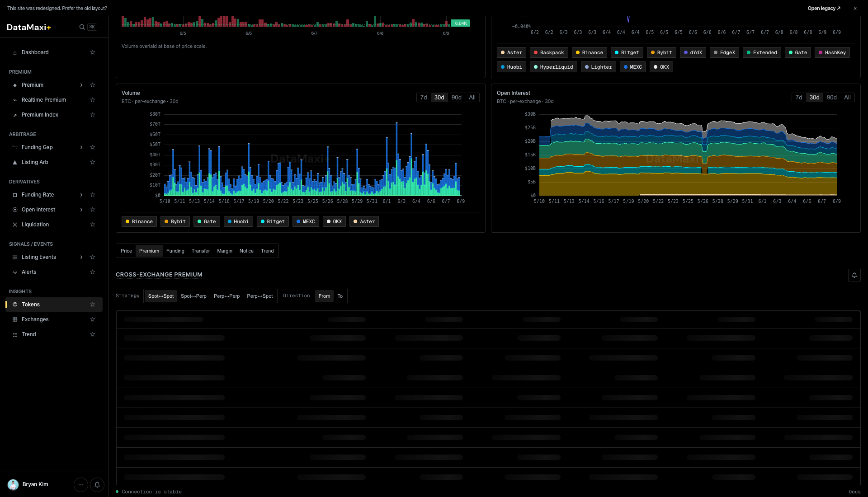Open legacy layout link
The width and height of the screenshot is (868, 497).
[x=824, y=9]
